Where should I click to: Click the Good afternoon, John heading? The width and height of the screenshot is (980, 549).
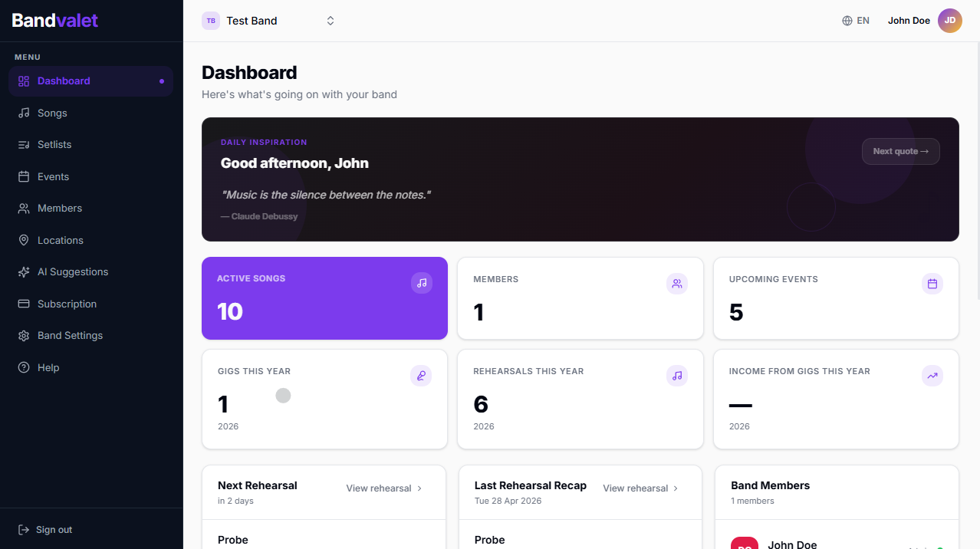[294, 163]
